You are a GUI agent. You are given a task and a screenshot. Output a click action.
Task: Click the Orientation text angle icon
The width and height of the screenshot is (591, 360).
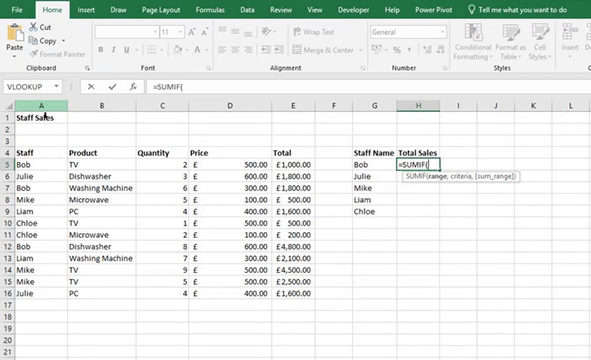tap(266, 32)
